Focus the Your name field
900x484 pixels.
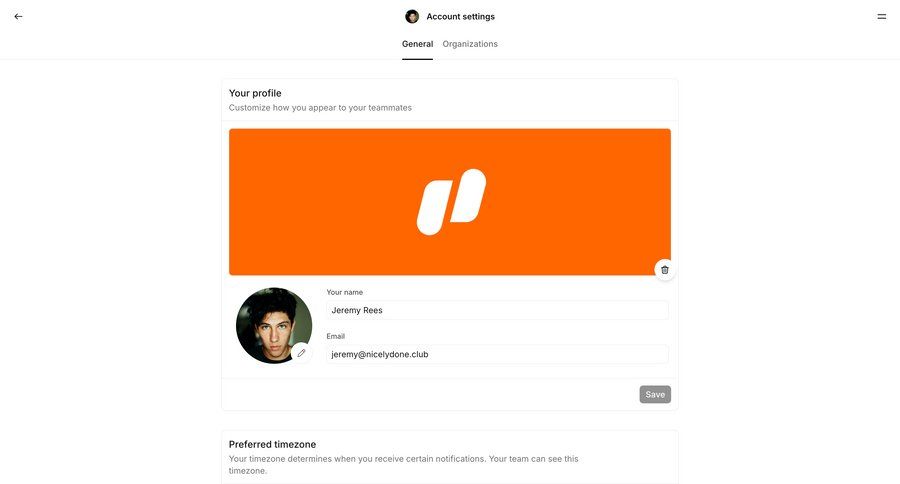tap(497, 310)
